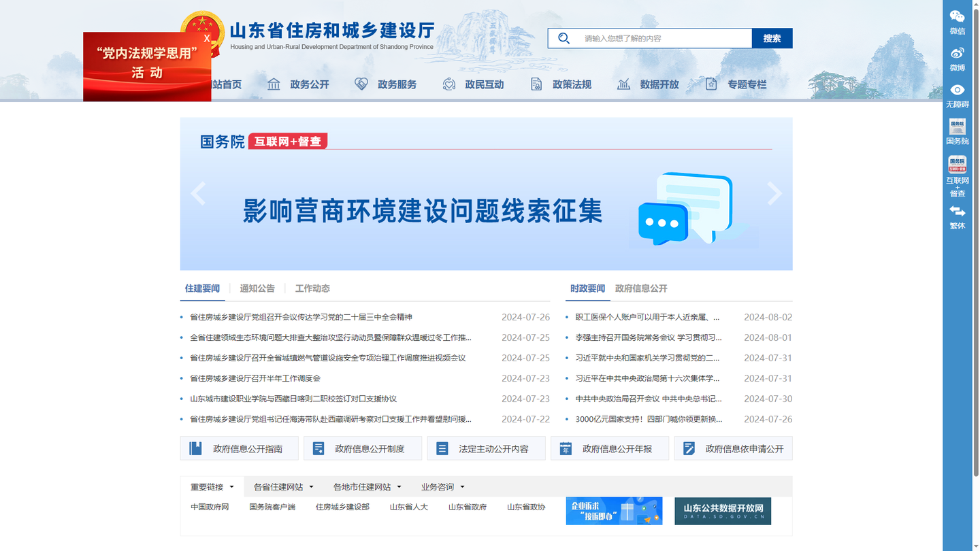Open the 微信 WeChat sidebar icon
This screenshot has width=980, height=551.
(x=957, y=16)
